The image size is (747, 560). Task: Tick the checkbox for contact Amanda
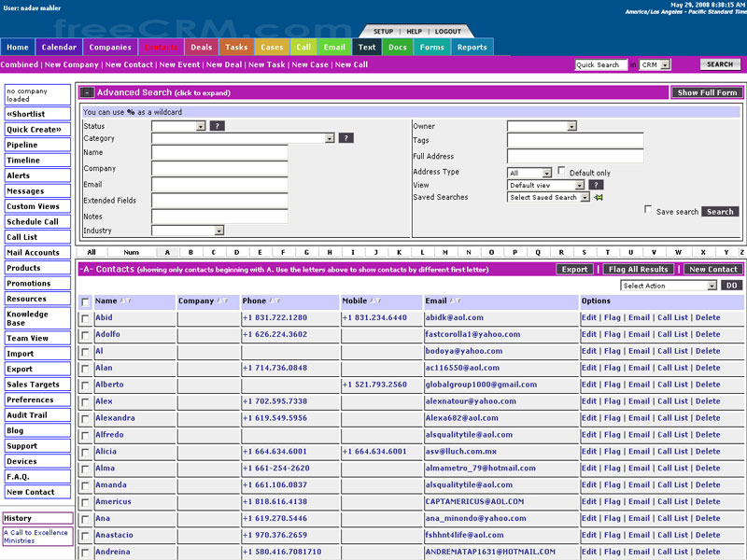[x=85, y=485]
